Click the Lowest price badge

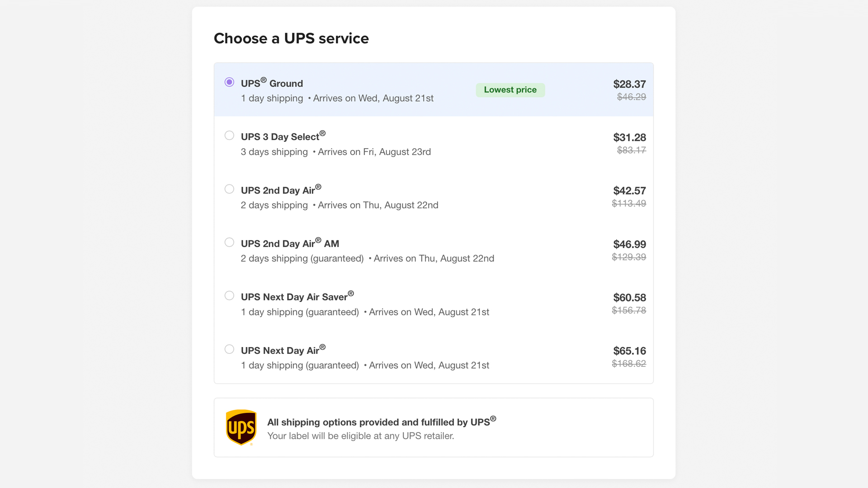tap(510, 89)
